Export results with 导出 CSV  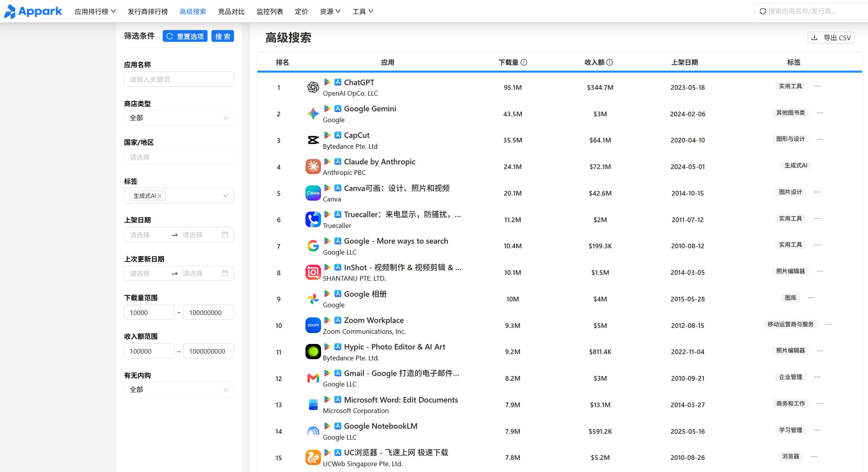tap(831, 37)
